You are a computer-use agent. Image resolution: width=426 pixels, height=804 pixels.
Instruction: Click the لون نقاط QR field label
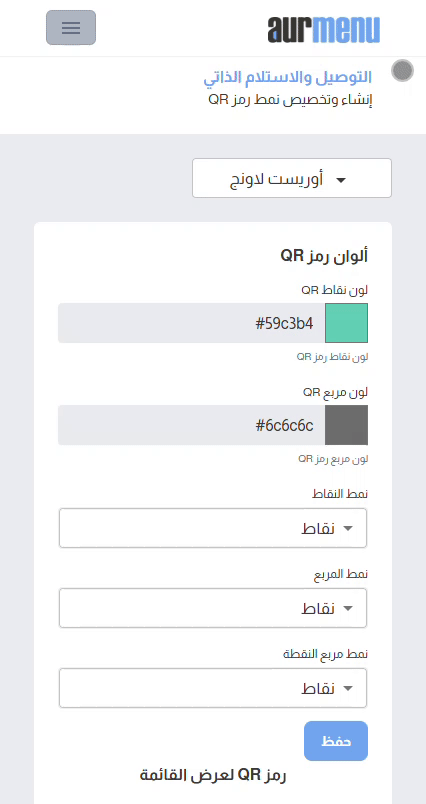(x=335, y=290)
